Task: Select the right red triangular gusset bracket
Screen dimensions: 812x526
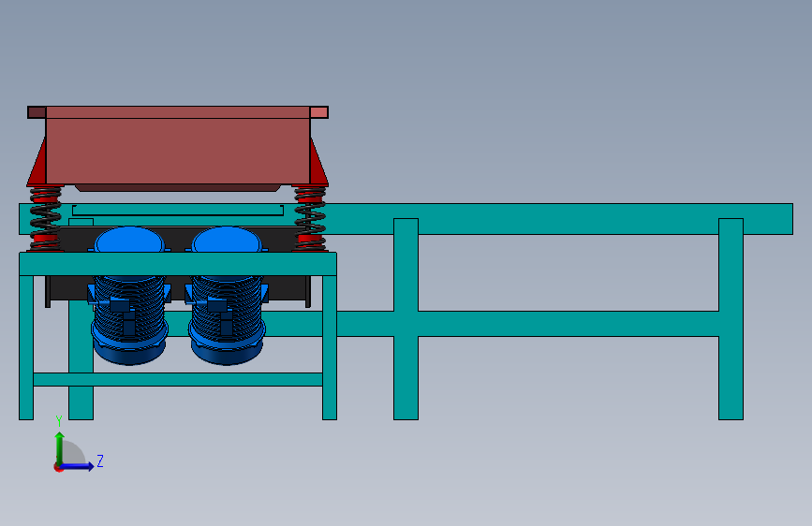Action: pyautogui.click(x=318, y=165)
